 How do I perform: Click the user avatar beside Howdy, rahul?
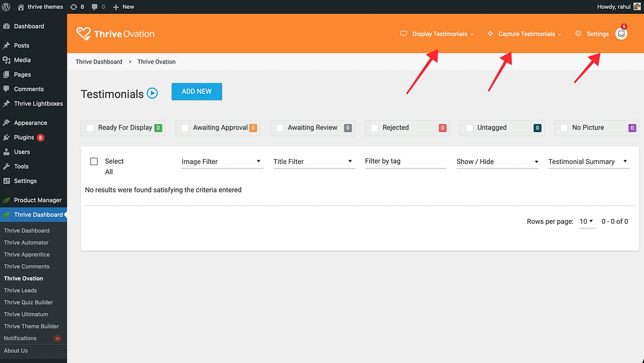pos(636,6)
